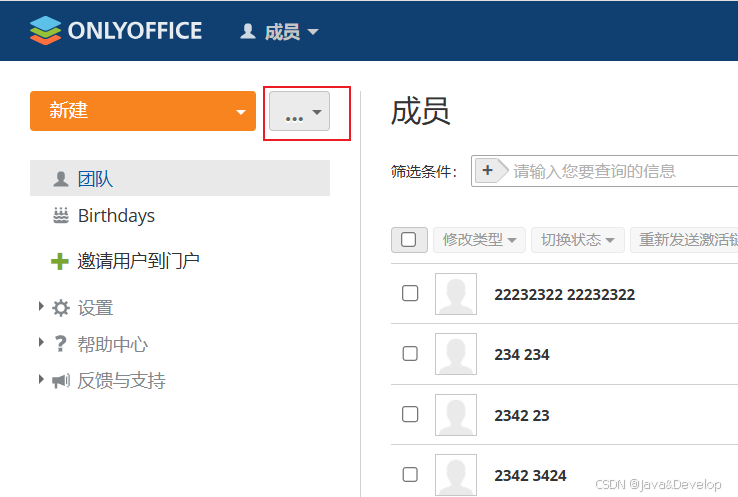Open member name 234 234
738x497 pixels.
coord(521,354)
